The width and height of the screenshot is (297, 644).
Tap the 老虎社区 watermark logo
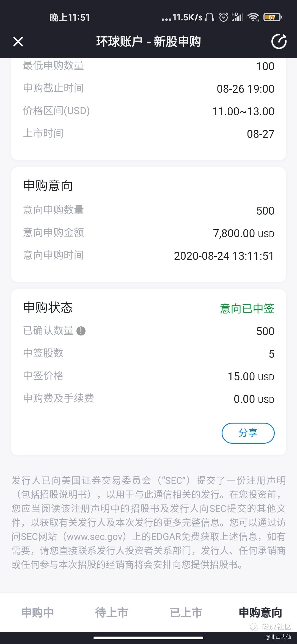271,627
